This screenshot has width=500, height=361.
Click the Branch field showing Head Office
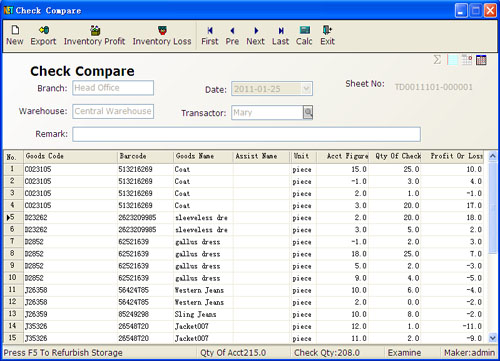click(113, 88)
